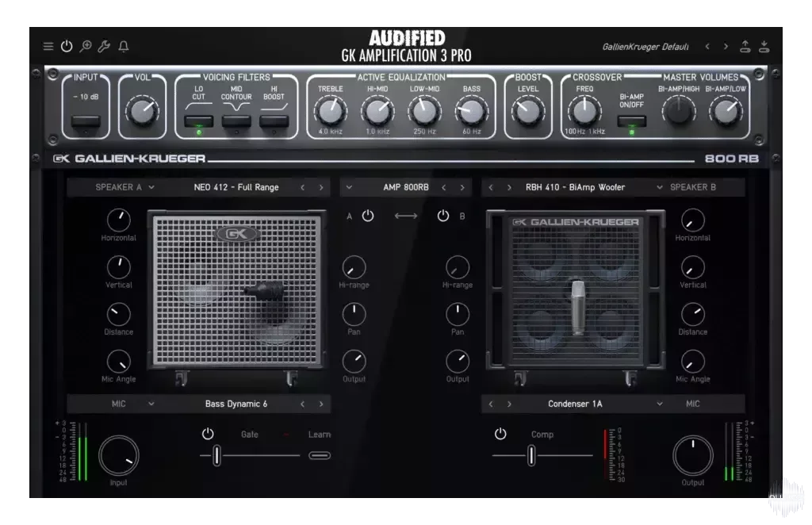The image size is (812, 525).
Task: Select next amp after AMP 800RB
Action: click(462, 187)
